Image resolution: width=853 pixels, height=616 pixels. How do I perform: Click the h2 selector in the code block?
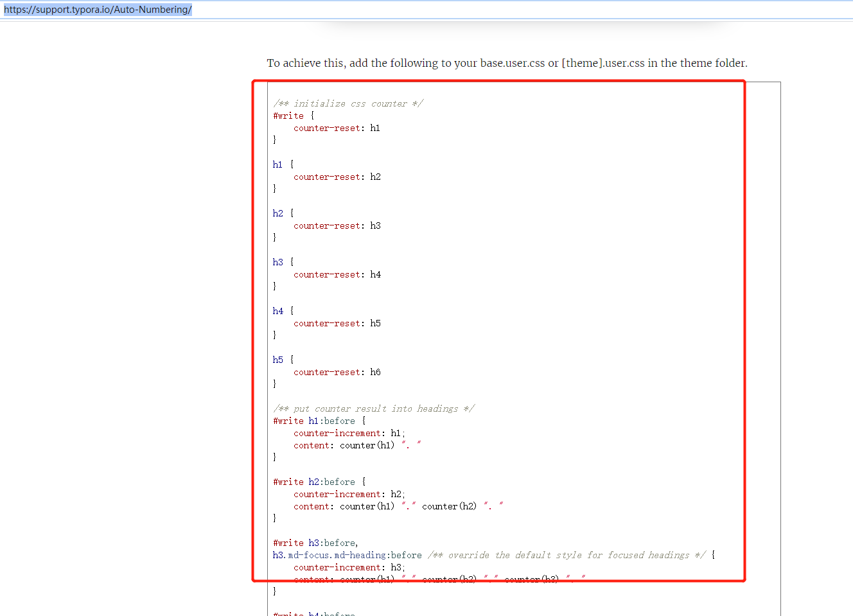coord(277,213)
